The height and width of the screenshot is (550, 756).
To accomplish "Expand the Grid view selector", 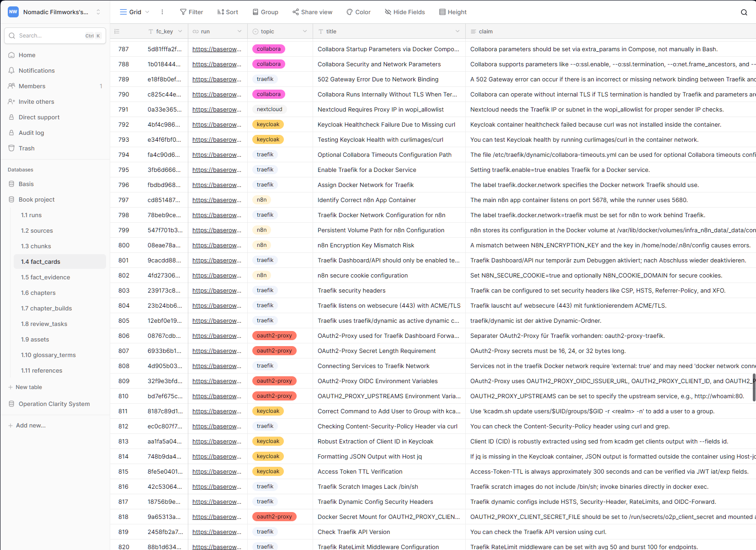I will coord(134,12).
